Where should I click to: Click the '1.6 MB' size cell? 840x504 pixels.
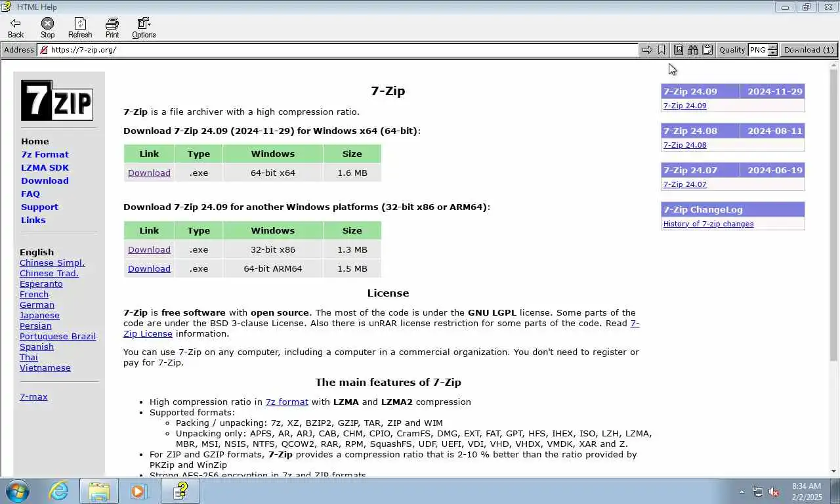click(352, 173)
